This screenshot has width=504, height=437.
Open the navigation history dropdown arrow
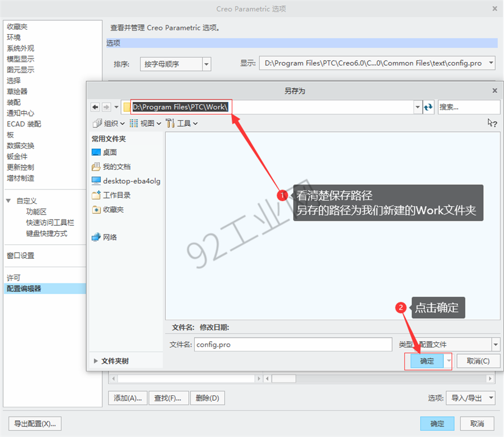tap(116, 107)
